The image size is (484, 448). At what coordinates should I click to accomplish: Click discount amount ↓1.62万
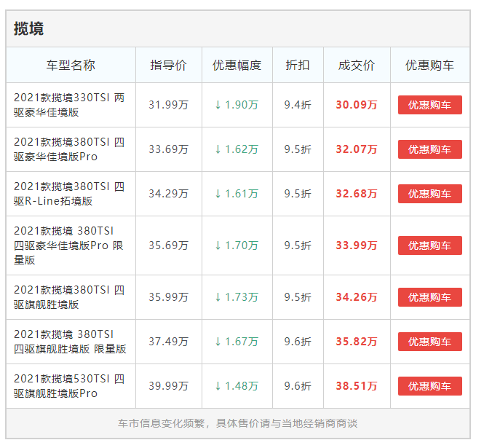point(237,149)
